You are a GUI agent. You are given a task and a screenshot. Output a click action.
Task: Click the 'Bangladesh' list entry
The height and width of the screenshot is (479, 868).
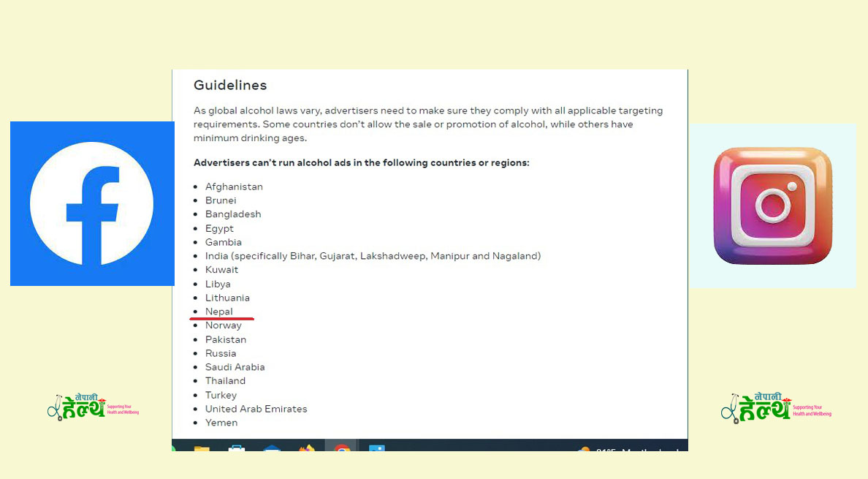[233, 214]
